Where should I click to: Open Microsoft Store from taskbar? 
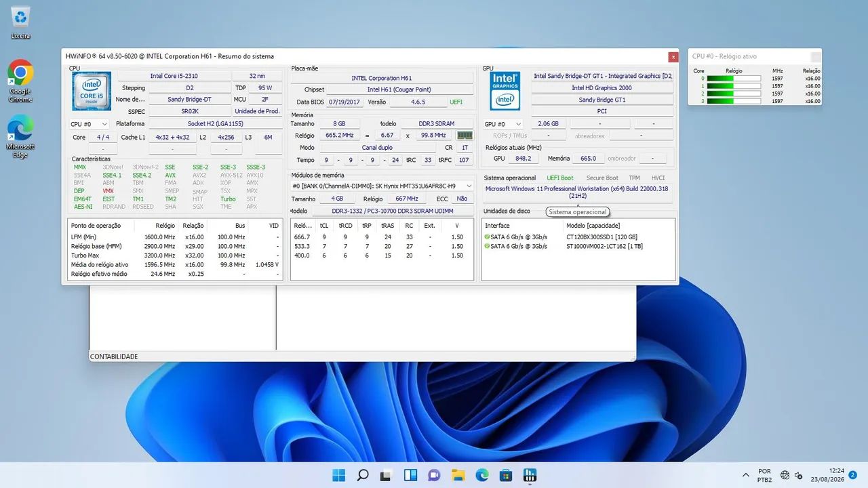pyautogui.click(x=506, y=475)
